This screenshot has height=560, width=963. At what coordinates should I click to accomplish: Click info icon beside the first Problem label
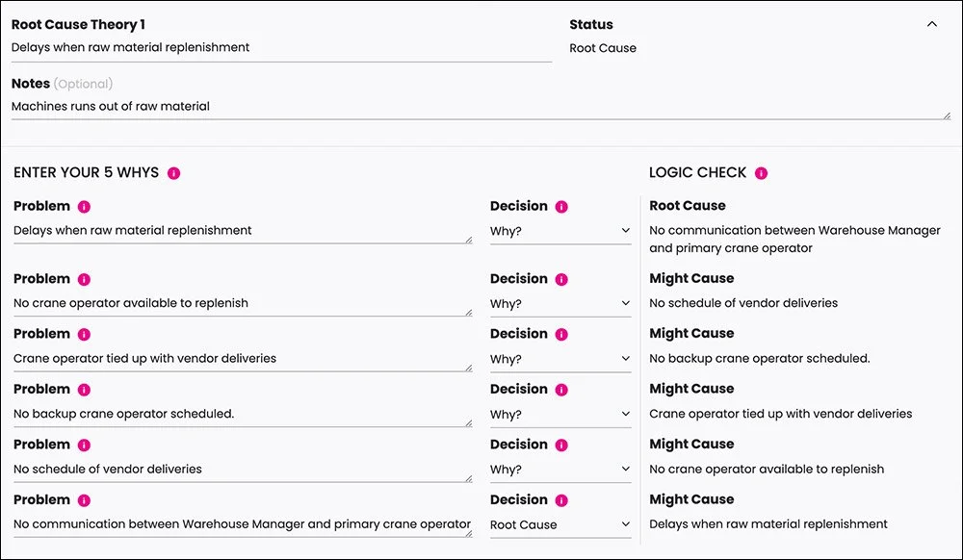pos(84,206)
